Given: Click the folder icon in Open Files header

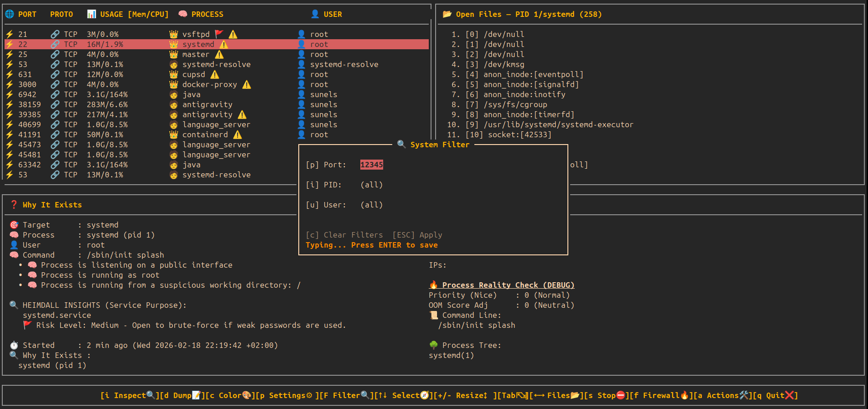Looking at the screenshot, I should 447,14.
